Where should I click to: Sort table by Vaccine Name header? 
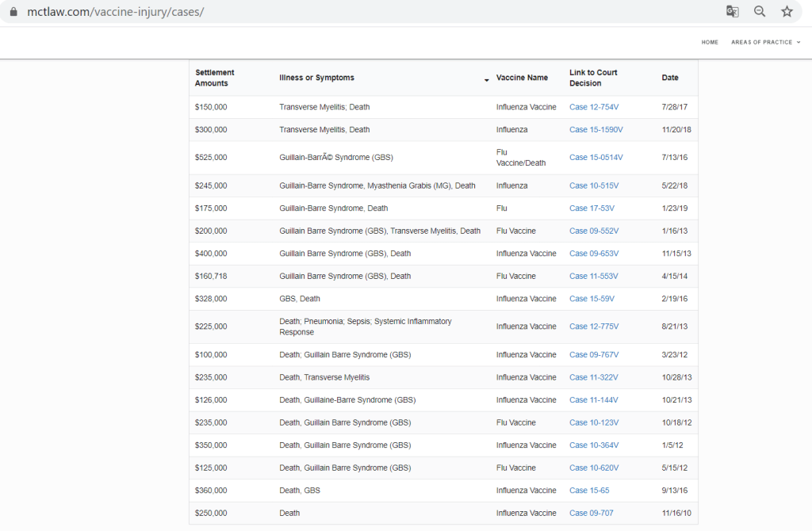coord(522,78)
